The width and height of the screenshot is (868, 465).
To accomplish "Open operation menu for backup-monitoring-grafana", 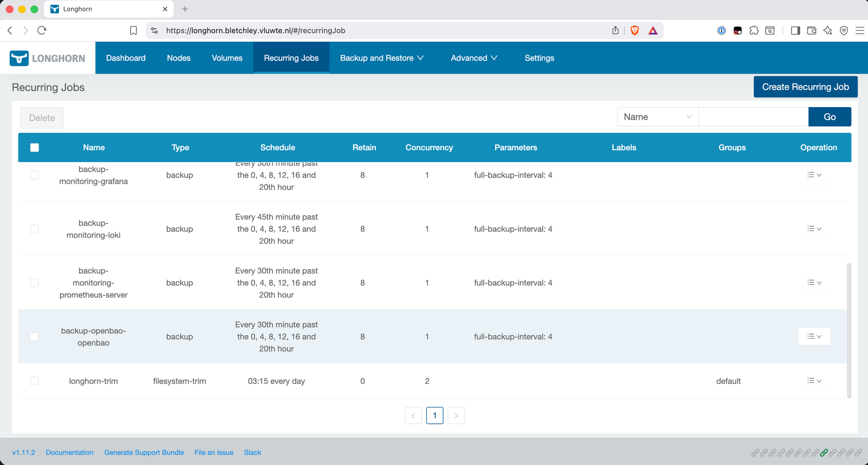I will (814, 175).
